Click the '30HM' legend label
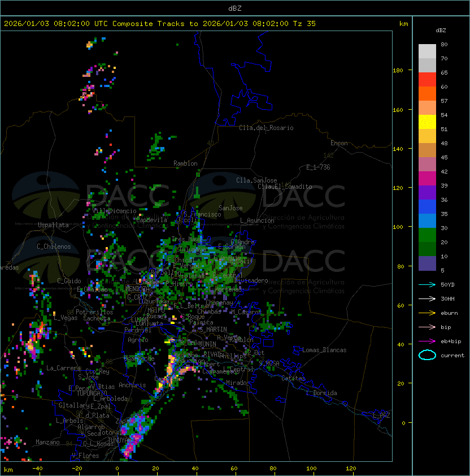470x476 pixels. (x=447, y=298)
